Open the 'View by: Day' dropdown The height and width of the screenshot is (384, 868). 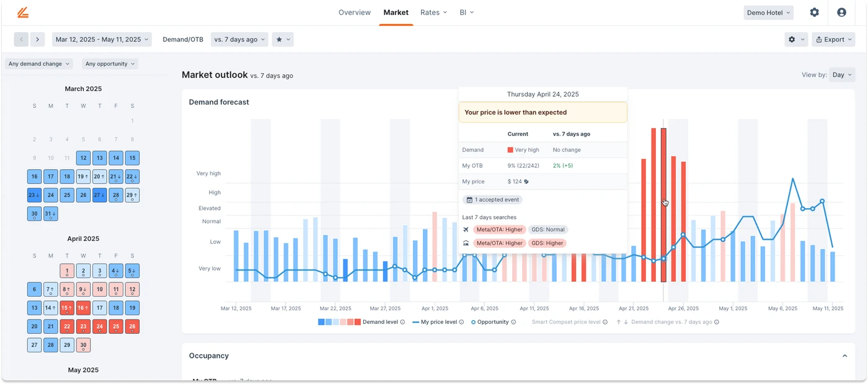pos(841,74)
